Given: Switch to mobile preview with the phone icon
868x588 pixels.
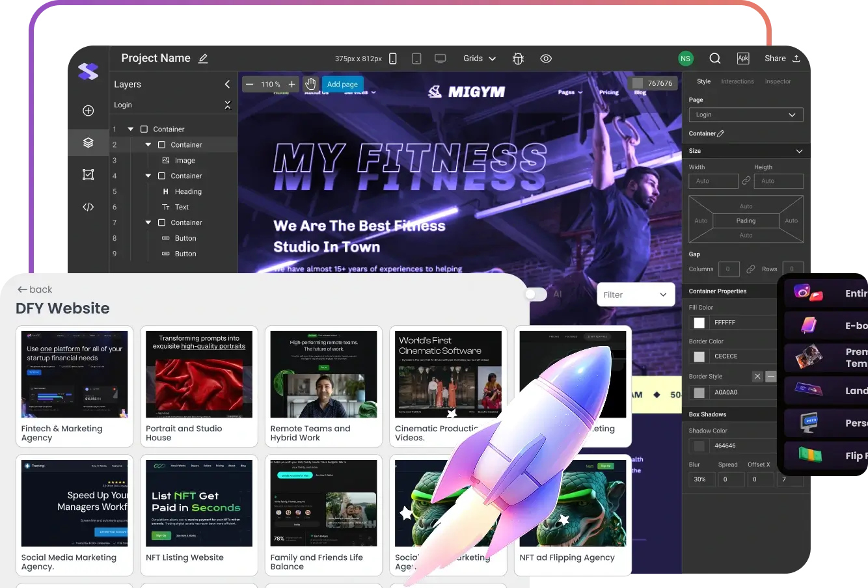Looking at the screenshot, I should coord(392,58).
